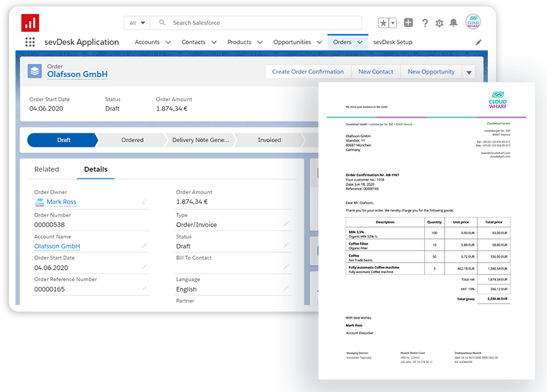547x392 pixels.
Task: Open the Setup gear icon
Action: (440, 23)
